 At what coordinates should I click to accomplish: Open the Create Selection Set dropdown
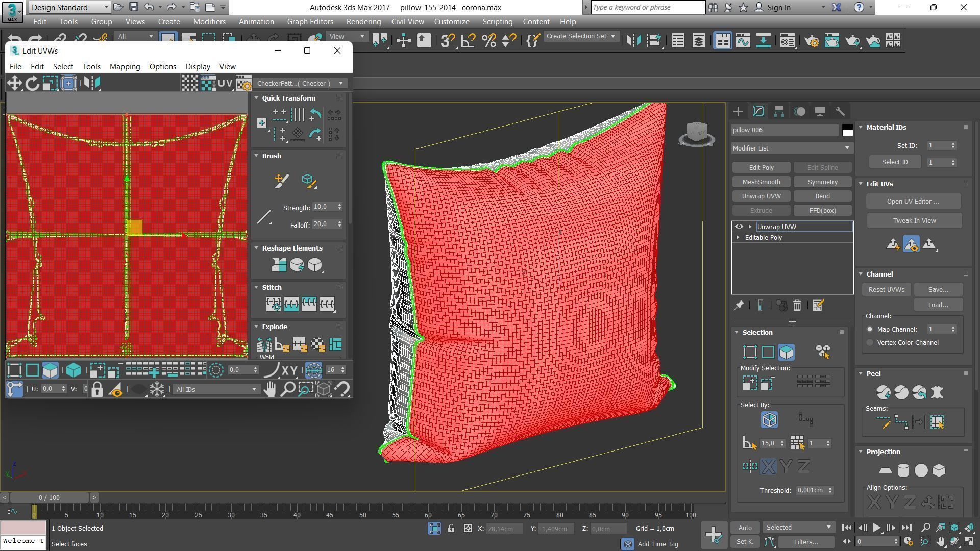581,36
